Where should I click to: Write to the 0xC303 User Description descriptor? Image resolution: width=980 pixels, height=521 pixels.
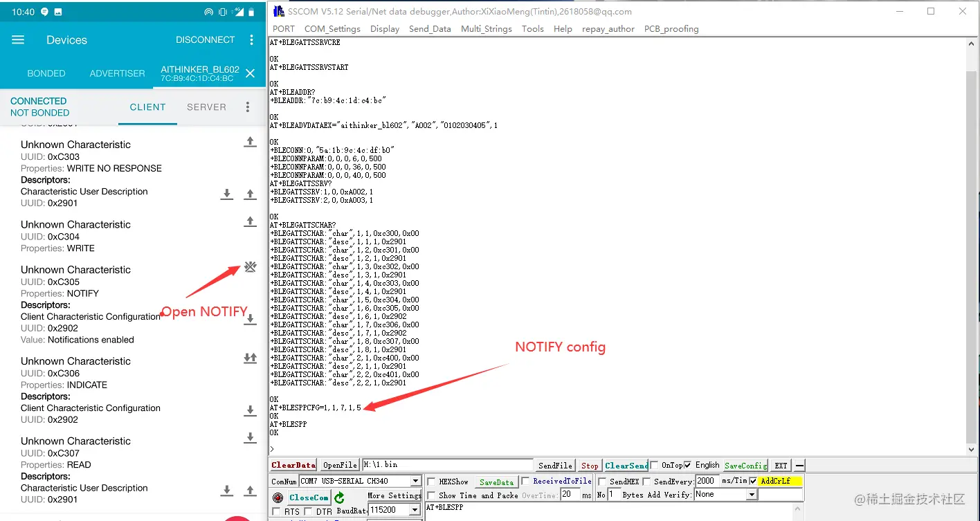coord(251,194)
